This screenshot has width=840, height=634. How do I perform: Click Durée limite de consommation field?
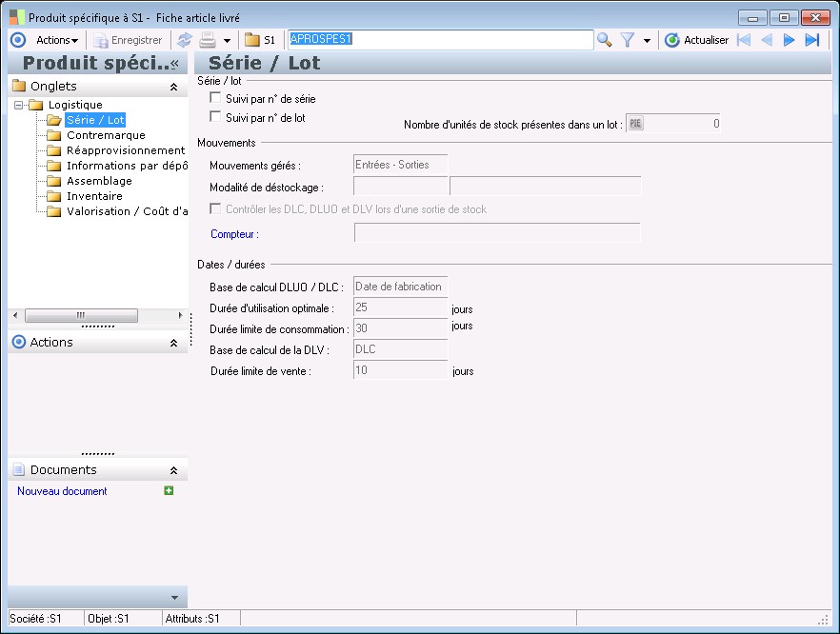tap(400, 328)
